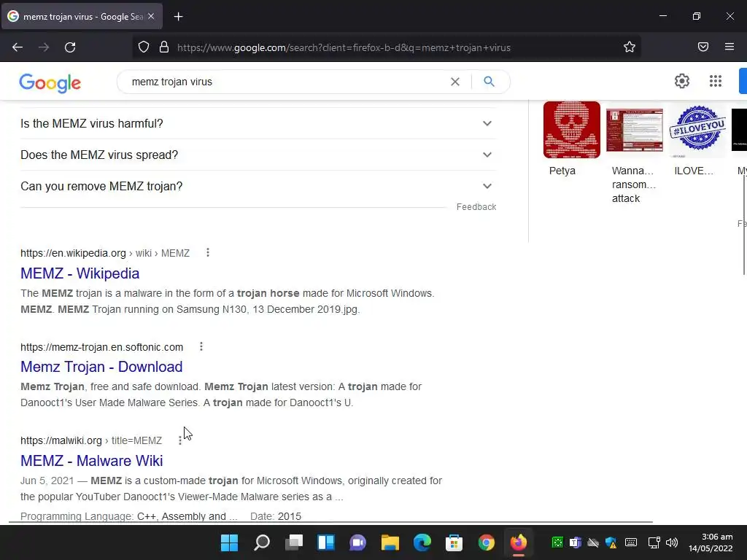Reload the current page

[70, 47]
